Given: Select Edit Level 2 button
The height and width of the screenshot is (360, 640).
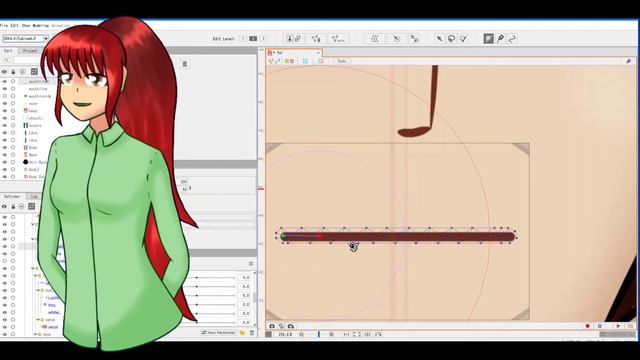Looking at the screenshot, I should pos(253,38).
